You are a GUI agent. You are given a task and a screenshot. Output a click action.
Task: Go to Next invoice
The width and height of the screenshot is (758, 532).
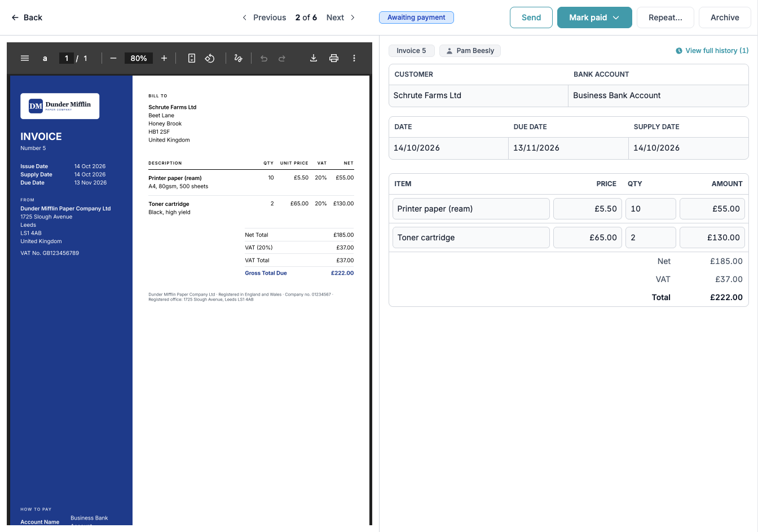(341, 17)
